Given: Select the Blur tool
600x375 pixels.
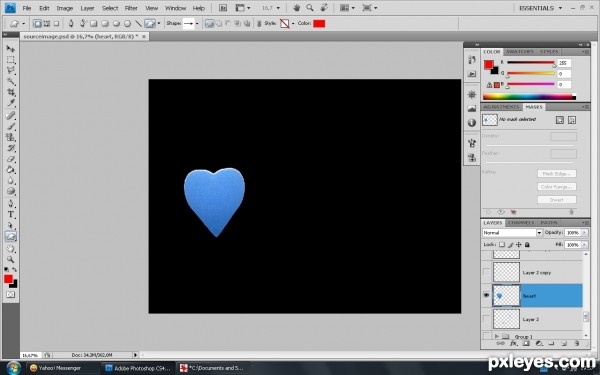Looking at the screenshot, I should click(11, 181).
